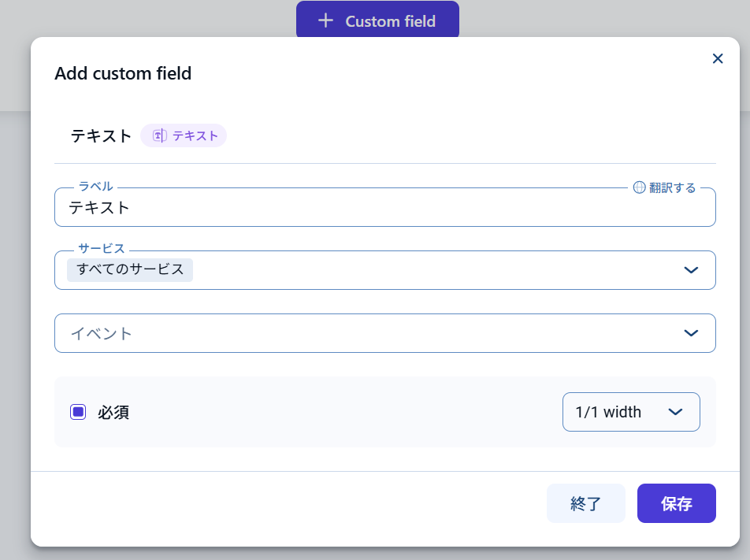
Task: Click the 必須 label text
Action: [x=113, y=412]
